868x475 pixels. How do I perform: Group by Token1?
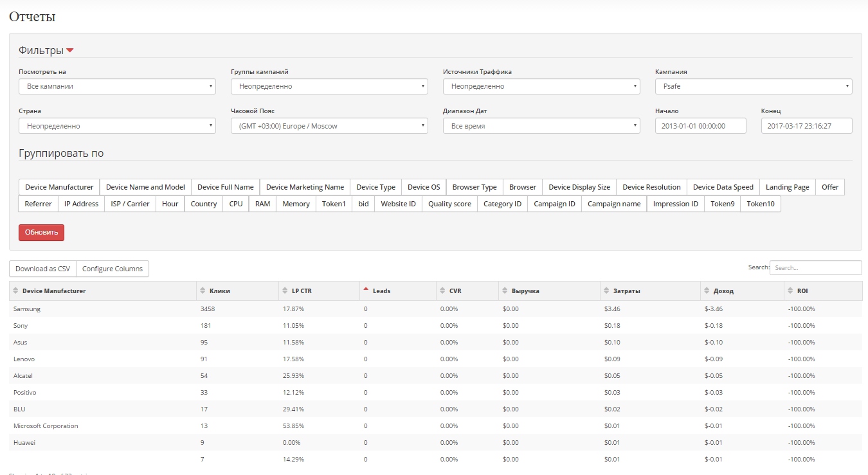(334, 204)
